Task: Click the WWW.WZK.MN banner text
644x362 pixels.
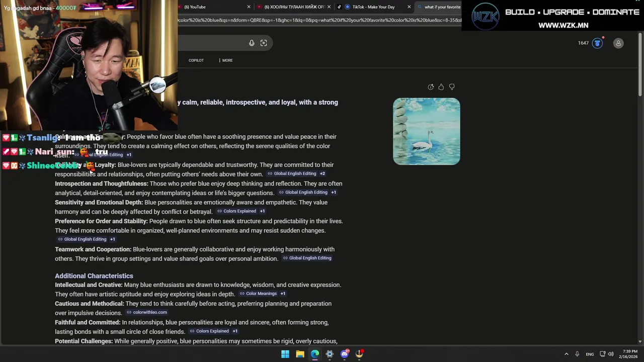Action: pyautogui.click(x=563, y=25)
